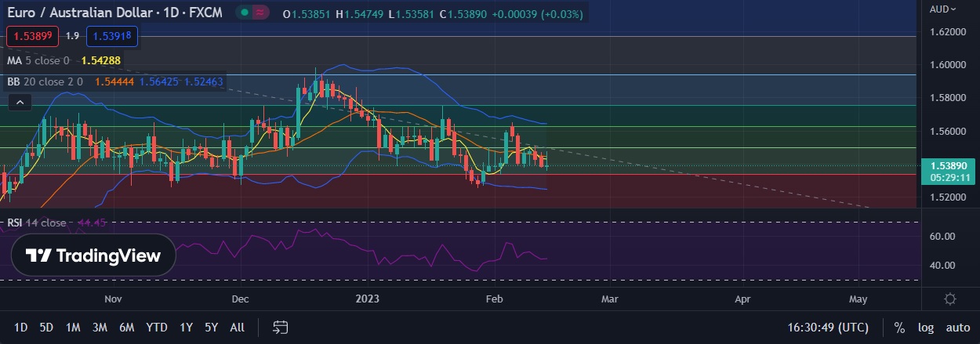
Task: Click the market status indicator icon
Action: (x=260, y=13)
